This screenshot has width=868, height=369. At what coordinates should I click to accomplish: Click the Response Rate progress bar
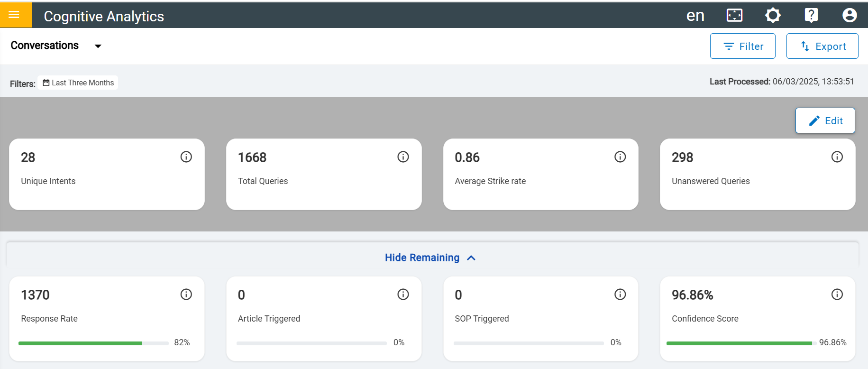[x=93, y=343]
